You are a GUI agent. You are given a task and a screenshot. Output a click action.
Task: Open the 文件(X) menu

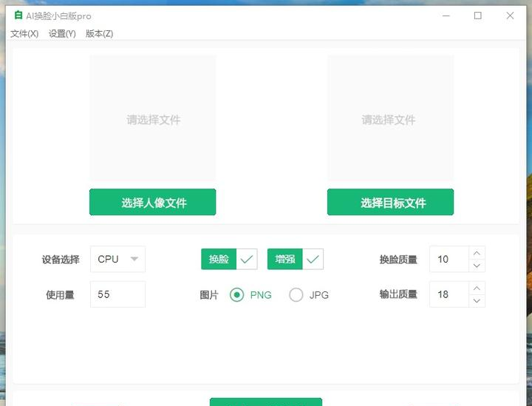(x=24, y=33)
